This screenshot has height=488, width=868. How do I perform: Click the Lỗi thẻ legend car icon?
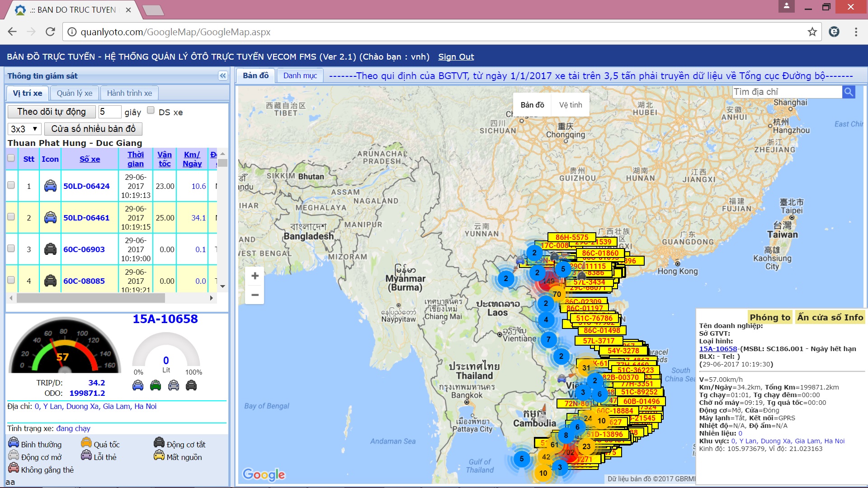tap(86, 455)
